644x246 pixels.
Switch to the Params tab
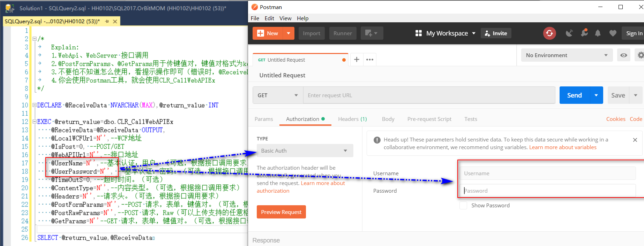pyautogui.click(x=264, y=119)
